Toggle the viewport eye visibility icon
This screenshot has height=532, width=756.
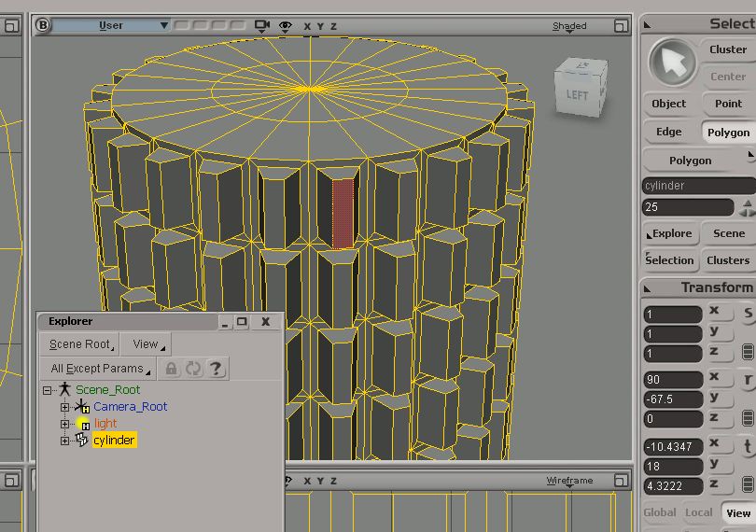[285, 26]
